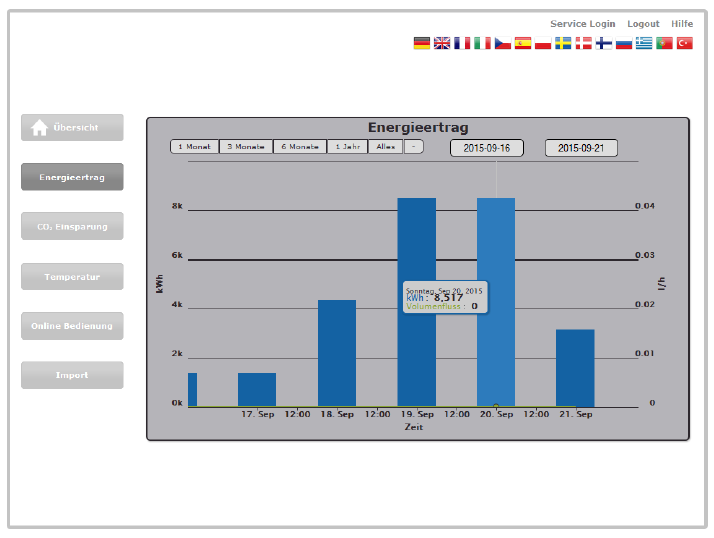Viewport: 714px width, 538px height.
Task: Open the Hilfe help link
Action: click(x=682, y=24)
